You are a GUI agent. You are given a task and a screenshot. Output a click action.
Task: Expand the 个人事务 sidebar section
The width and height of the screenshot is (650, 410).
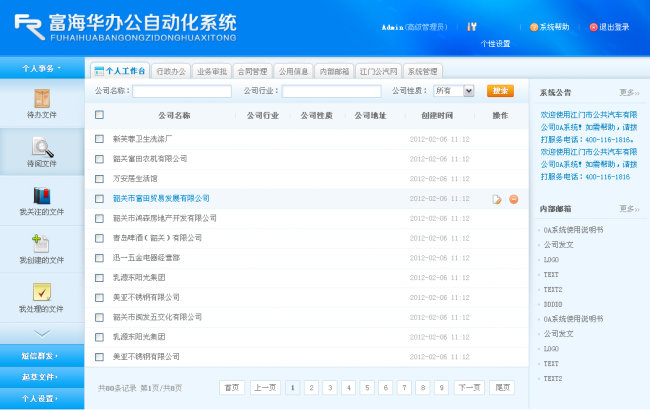[x=42, y=68]
